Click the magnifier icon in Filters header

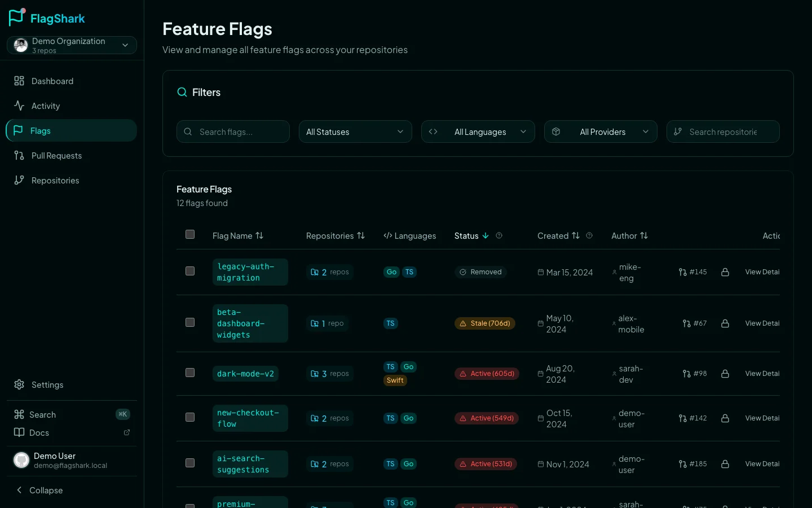click(x=182, y=91)
